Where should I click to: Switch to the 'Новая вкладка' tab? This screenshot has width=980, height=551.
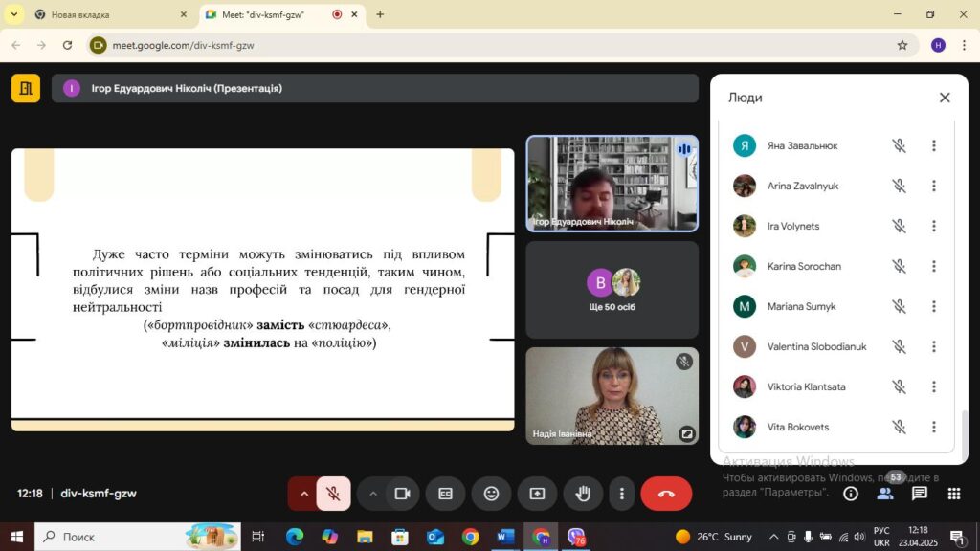[110, 14]
